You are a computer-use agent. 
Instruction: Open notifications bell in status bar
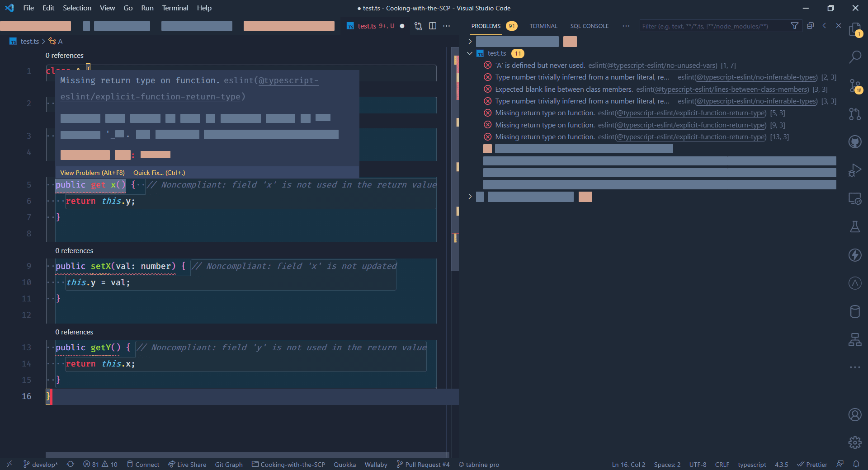(x=856, y=464)
